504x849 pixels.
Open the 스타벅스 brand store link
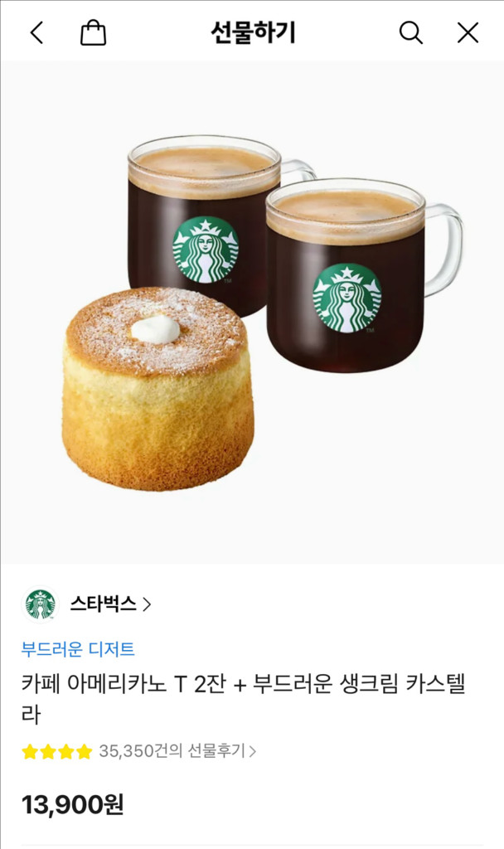tap(104, 604)
